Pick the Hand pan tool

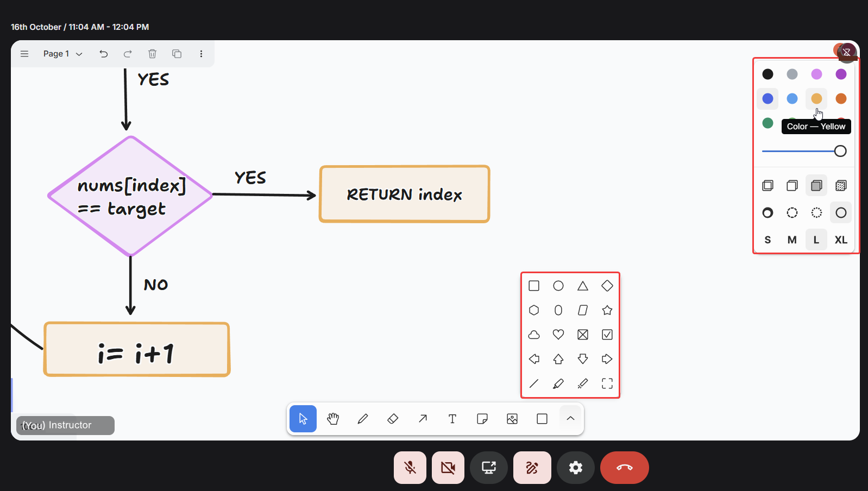click(x=333, y=419)
